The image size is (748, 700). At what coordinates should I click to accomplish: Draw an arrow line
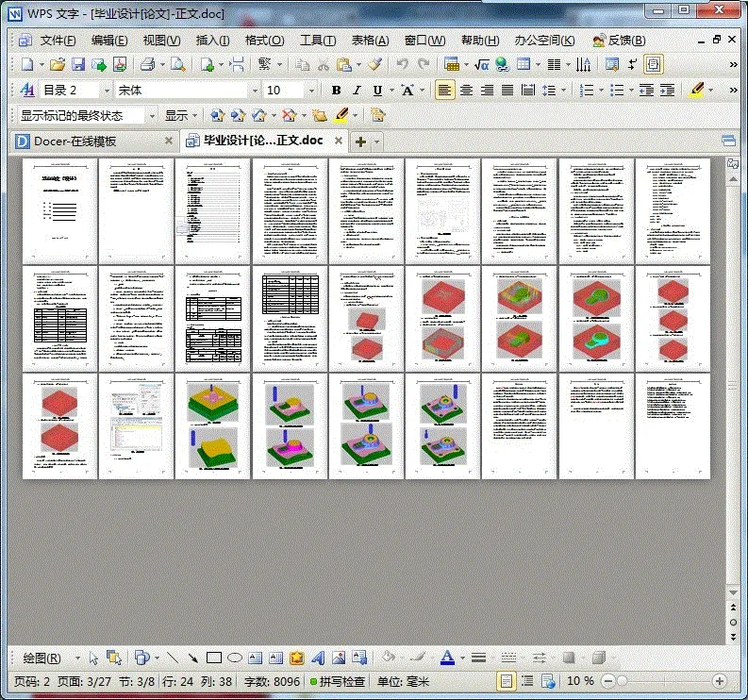tap(192, 658)
